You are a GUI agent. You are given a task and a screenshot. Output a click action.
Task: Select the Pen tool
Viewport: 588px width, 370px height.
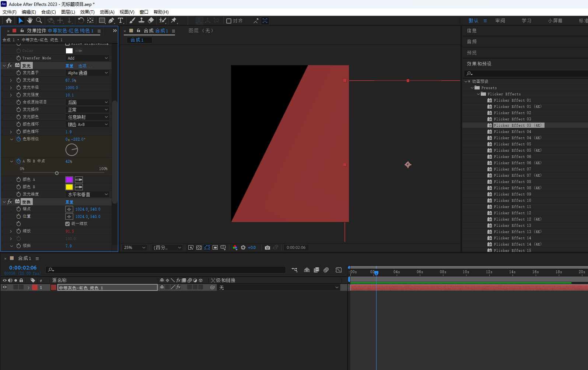click(111, 21)
